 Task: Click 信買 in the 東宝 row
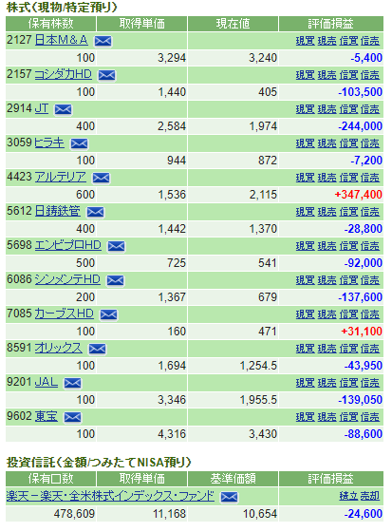click(348, 417)
